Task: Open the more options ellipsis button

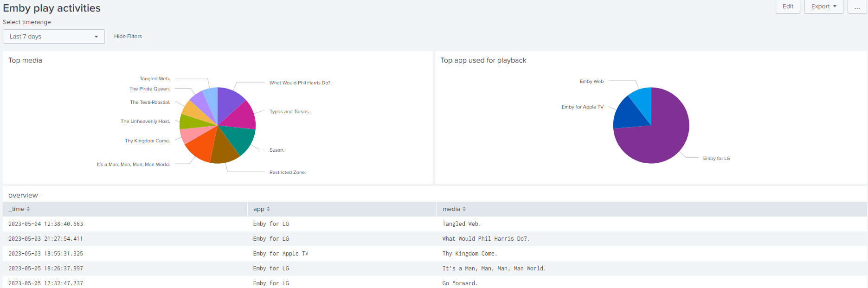Action: point(857,6)
